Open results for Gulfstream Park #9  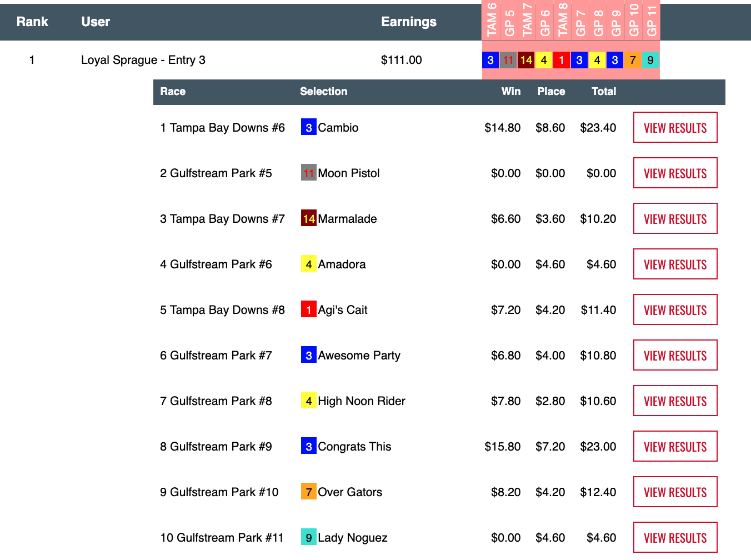pyautogui.click(x=675, y=446)
